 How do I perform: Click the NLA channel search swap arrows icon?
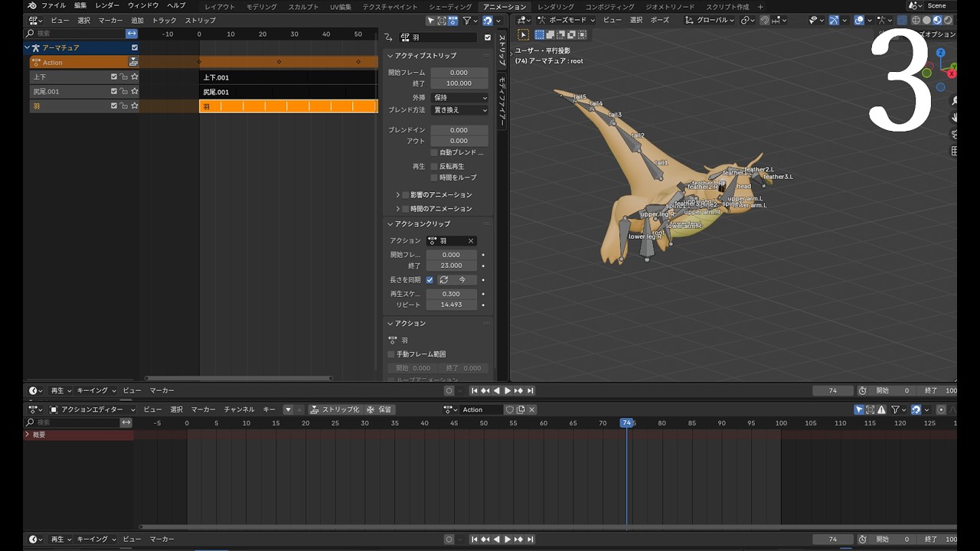coord(132,34)
